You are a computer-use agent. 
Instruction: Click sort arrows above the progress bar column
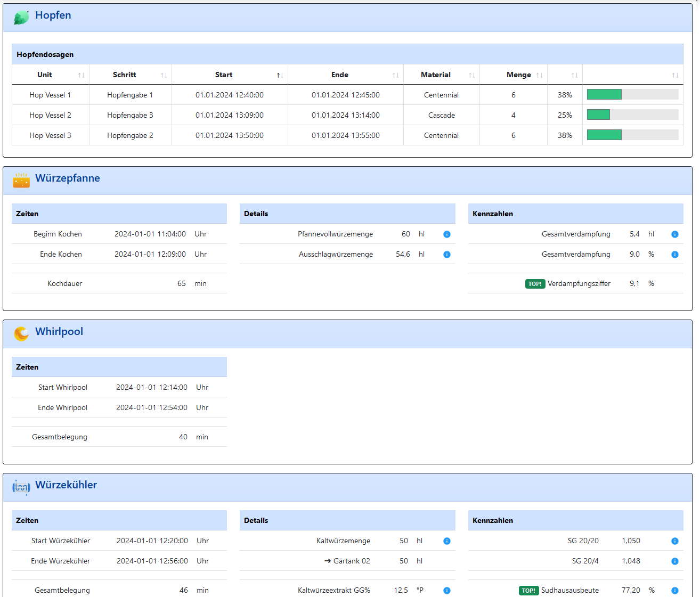675,75
